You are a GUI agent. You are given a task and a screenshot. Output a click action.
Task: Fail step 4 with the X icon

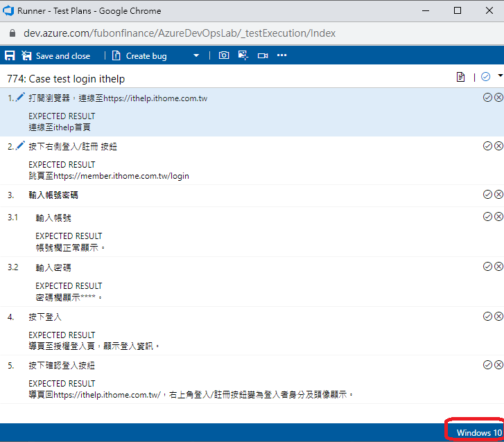[x=498, y=317]
